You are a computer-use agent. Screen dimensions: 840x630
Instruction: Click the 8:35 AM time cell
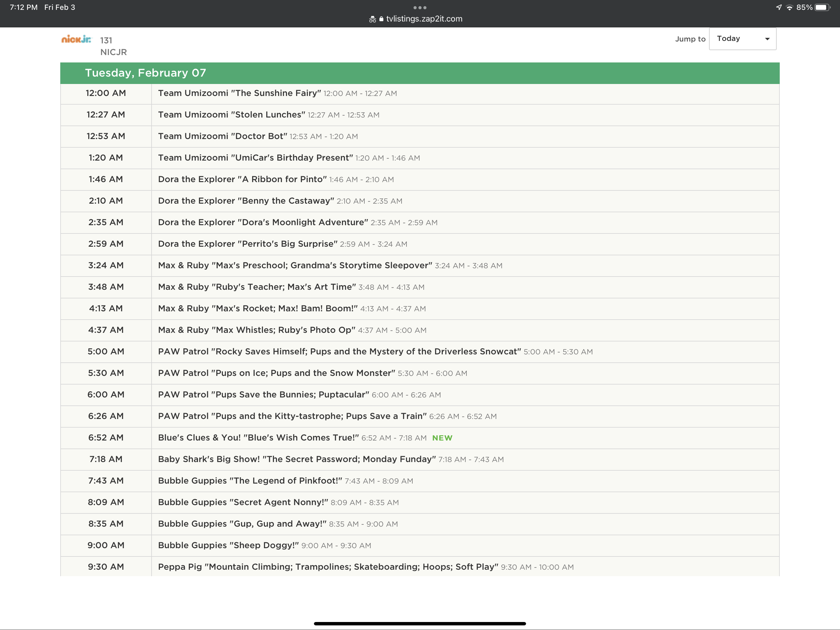tap(106, 524)
